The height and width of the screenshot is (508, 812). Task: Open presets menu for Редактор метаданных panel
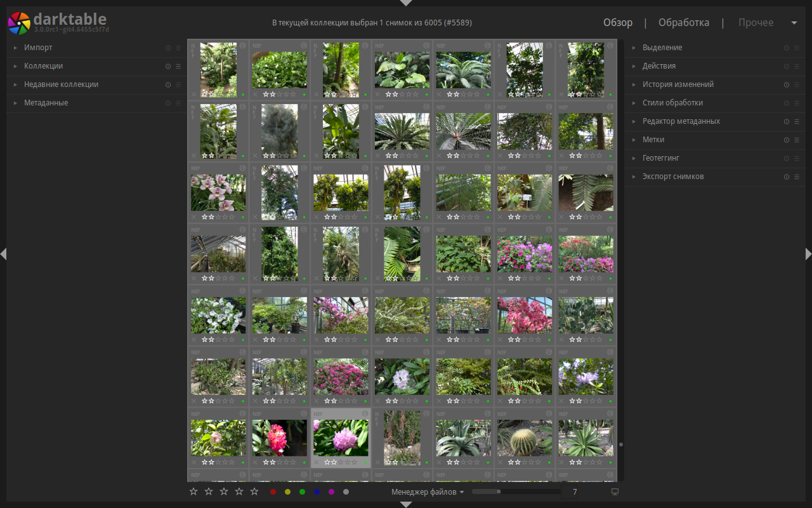tap(797, 121)
